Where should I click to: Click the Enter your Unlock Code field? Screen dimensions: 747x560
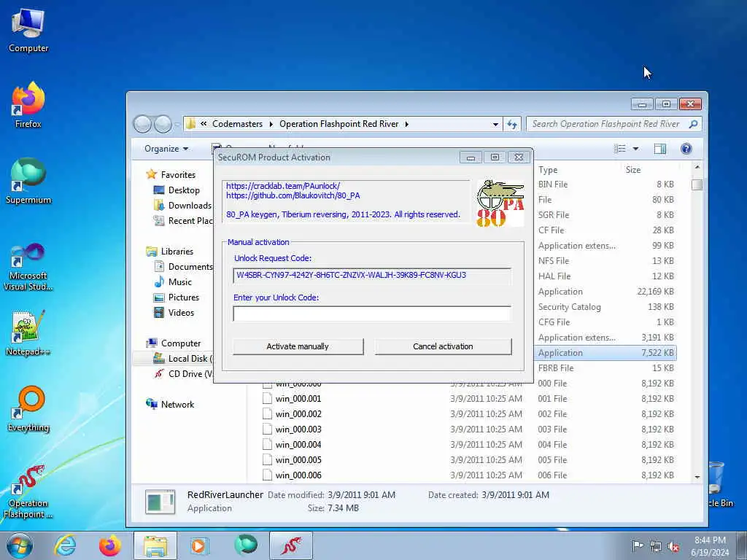(x=372, y=314)
